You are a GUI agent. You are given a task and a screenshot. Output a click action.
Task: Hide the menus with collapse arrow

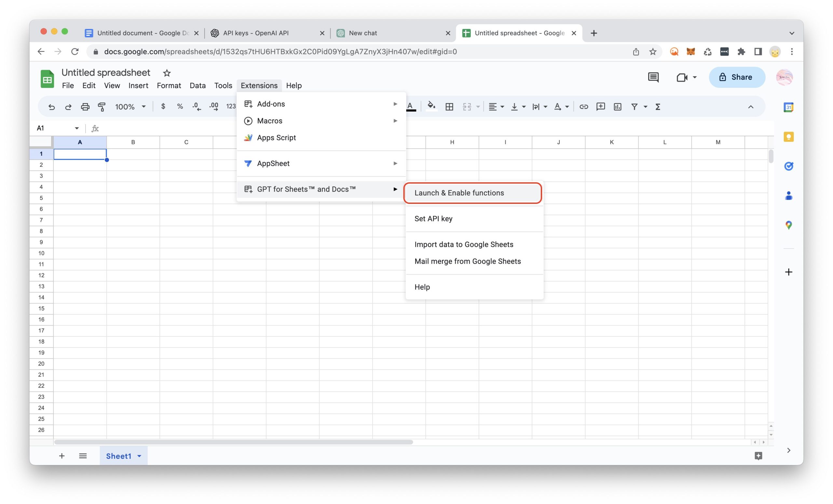750,107
